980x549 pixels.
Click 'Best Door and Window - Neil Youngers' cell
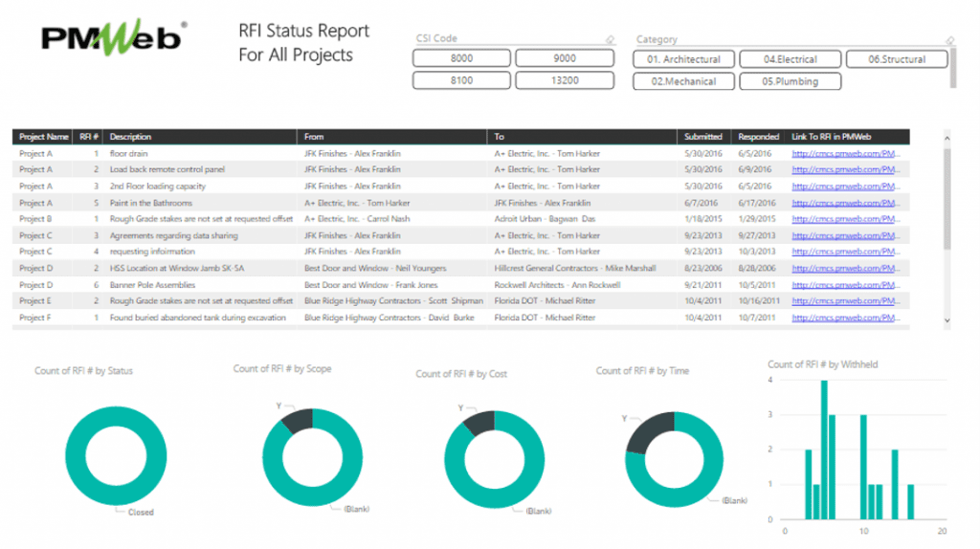(x=375, y=269)
